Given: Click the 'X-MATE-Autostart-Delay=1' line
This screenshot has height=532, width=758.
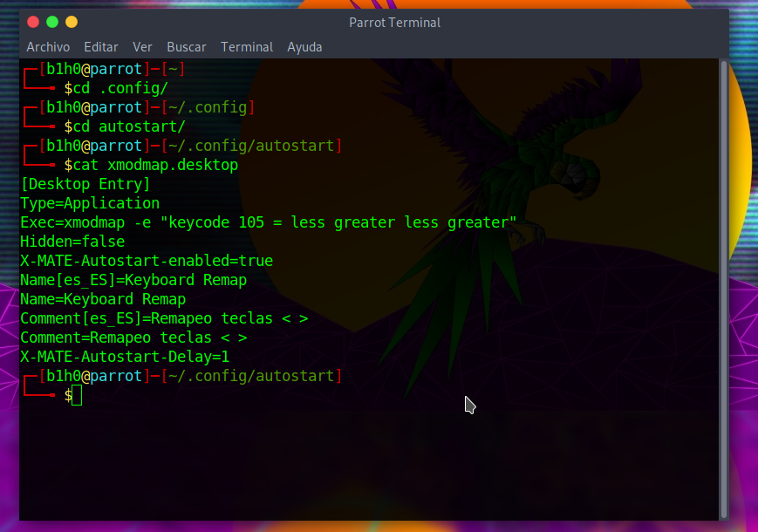Looking at the screenshot, I should coord(125,357).
